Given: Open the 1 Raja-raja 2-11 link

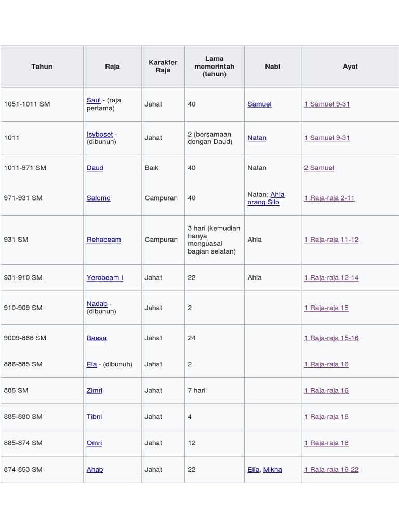Looking at the screenshot, I should point(329,198).
